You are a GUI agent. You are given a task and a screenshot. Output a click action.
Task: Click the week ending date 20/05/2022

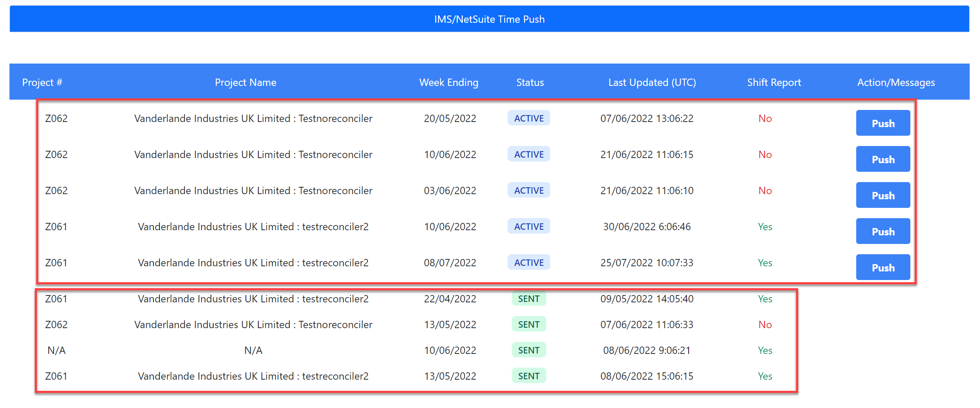tap(450, 119)
